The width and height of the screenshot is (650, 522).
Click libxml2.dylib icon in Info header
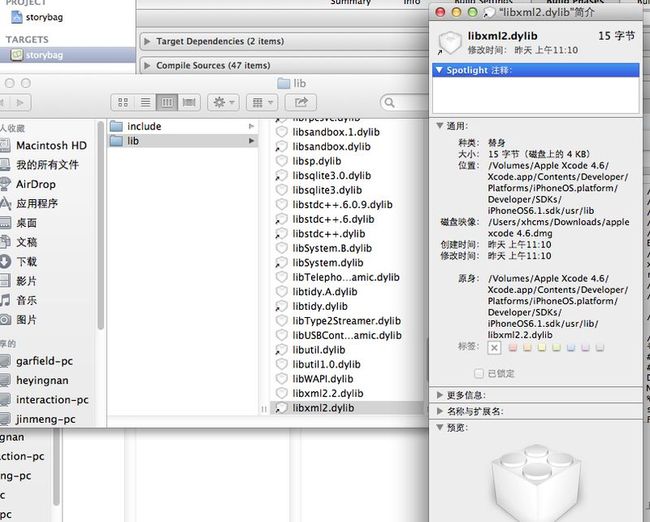tap(449, 43)
